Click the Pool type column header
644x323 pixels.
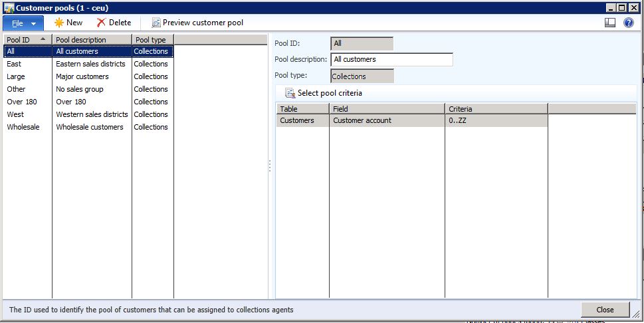tap(152, 40)
